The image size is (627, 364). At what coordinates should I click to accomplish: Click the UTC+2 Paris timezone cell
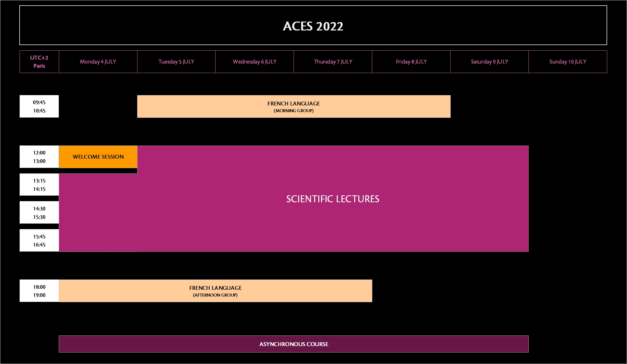point(39,62)
